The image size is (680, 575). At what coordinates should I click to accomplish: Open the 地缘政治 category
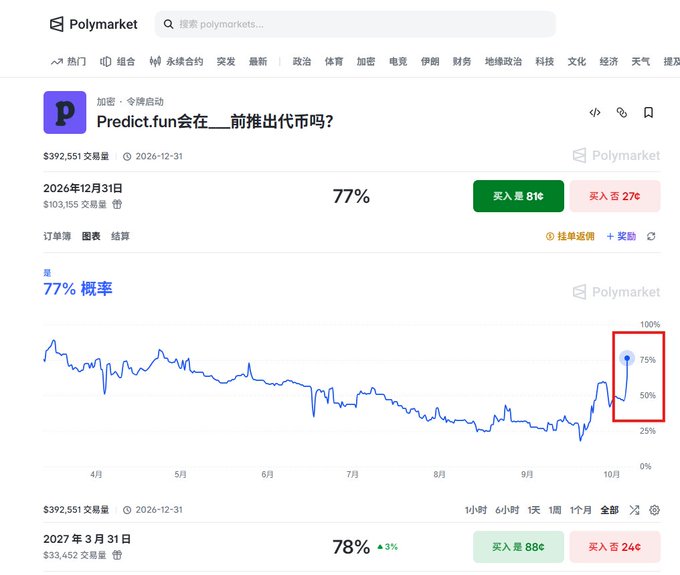click(x=503, y=62)
